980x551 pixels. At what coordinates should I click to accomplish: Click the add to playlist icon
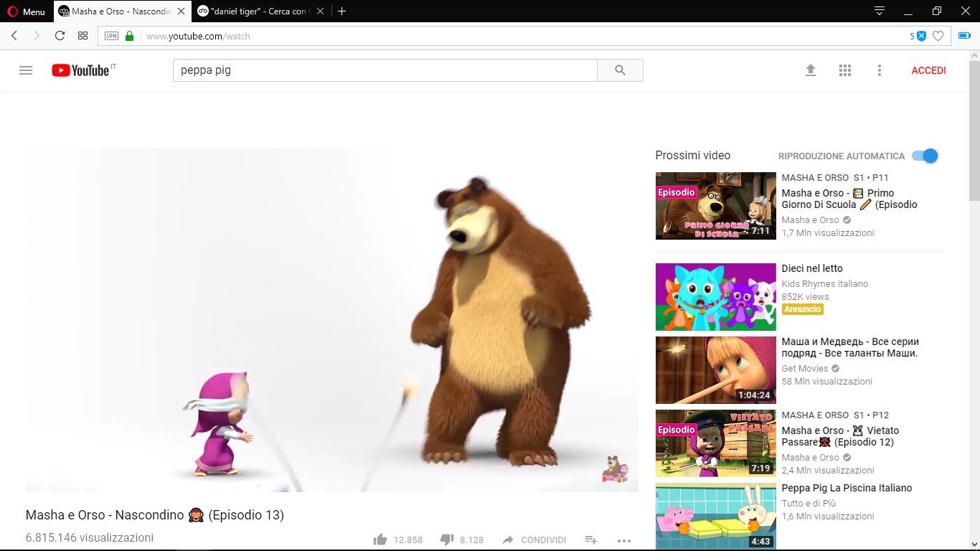click(590, 540)
